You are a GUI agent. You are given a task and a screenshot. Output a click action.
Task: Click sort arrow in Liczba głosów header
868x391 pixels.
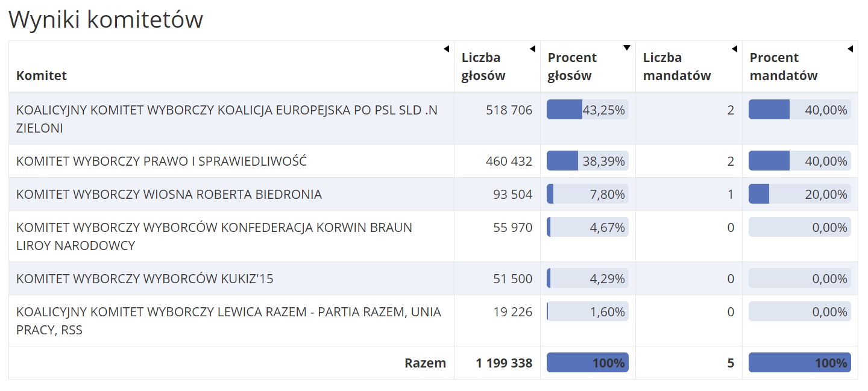(532, 49)
